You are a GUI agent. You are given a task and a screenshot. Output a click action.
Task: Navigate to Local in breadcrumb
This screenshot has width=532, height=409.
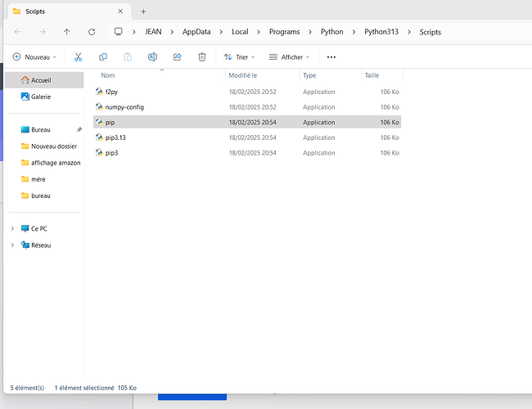click(x=240, y=32)
